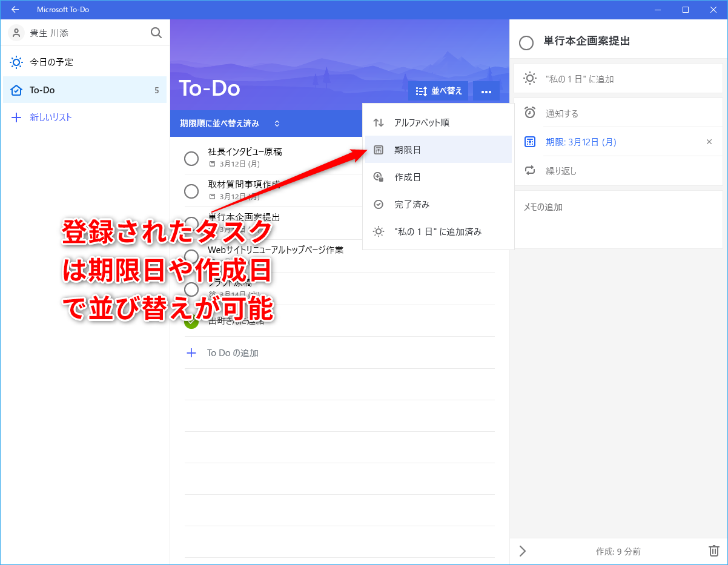Click the repeat arrows icon
Viewport: 728px width, 565px height.
click(530, 171)
